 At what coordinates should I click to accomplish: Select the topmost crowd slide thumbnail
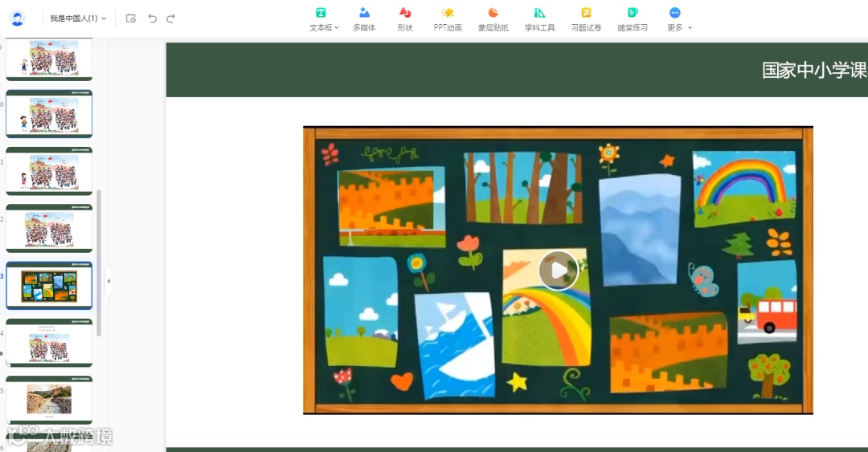tap(49, 59)
